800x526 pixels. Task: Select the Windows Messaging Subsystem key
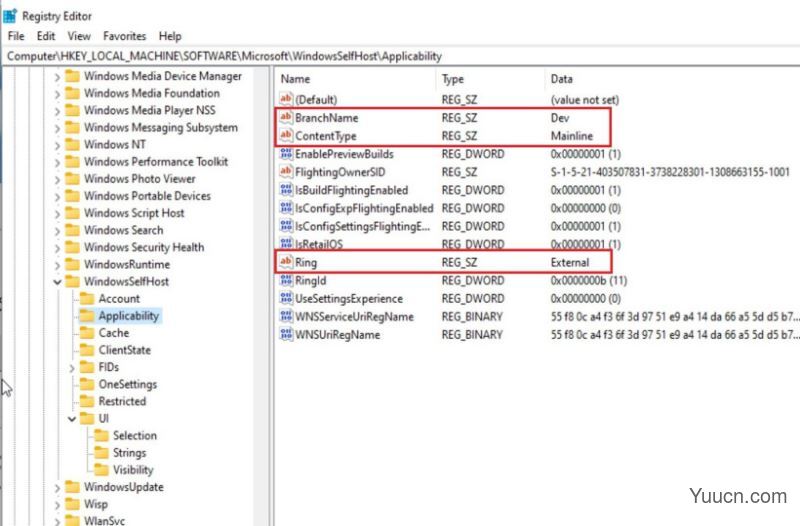(x=161, y=128)
